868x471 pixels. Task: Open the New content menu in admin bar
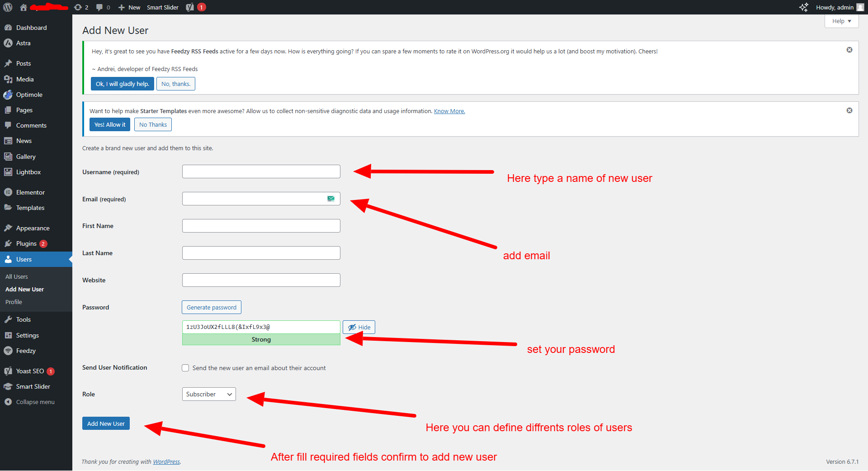tap(129, 7)
